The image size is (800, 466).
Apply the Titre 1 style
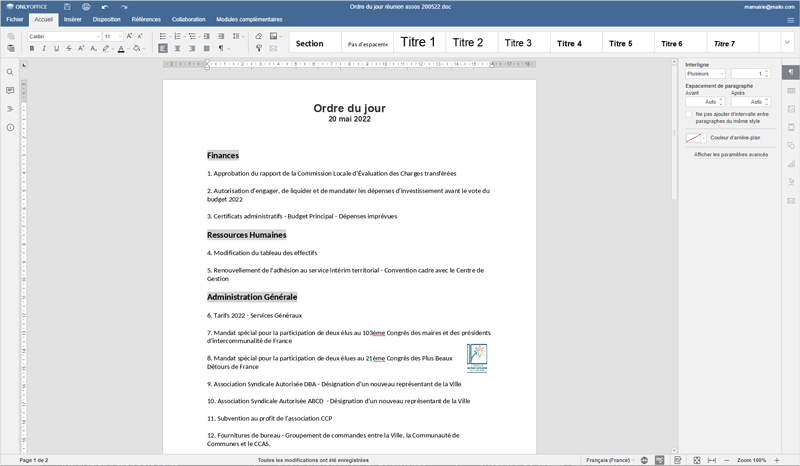418,43
